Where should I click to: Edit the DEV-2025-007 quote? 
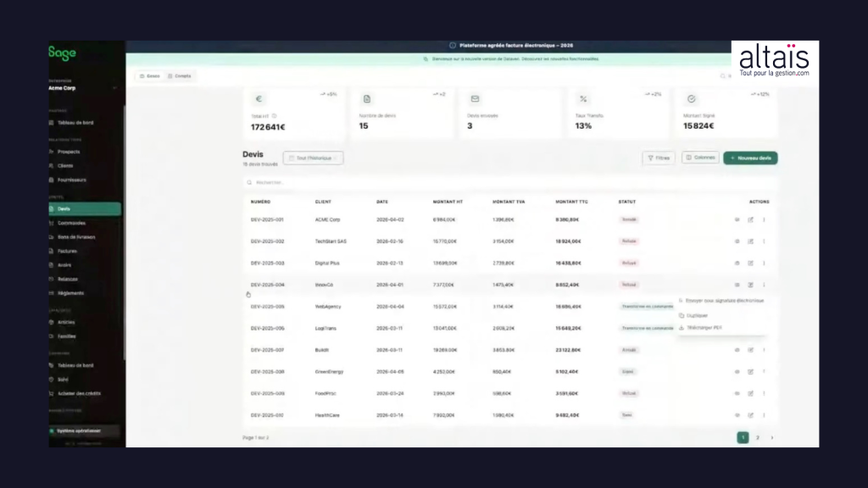click(751, 350)
